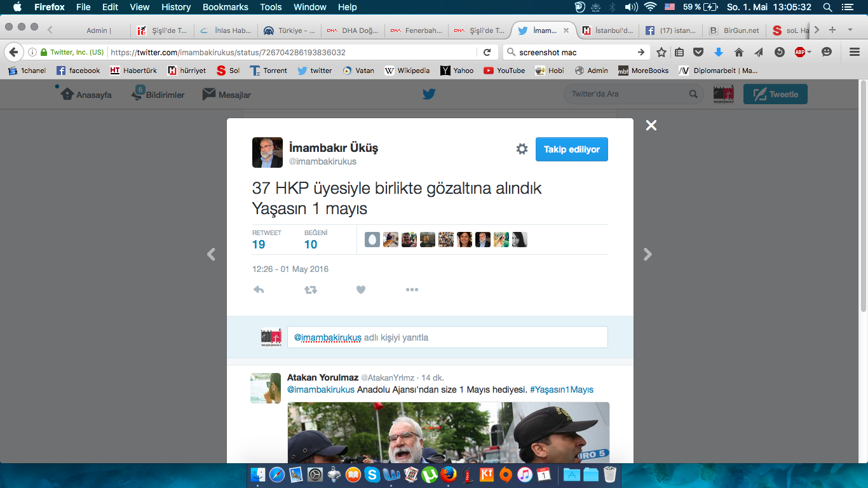Click the Firefox reload page icon
The height and width of the screenshot is (488, 868).
pyautogui.click(x=487, y=52)
